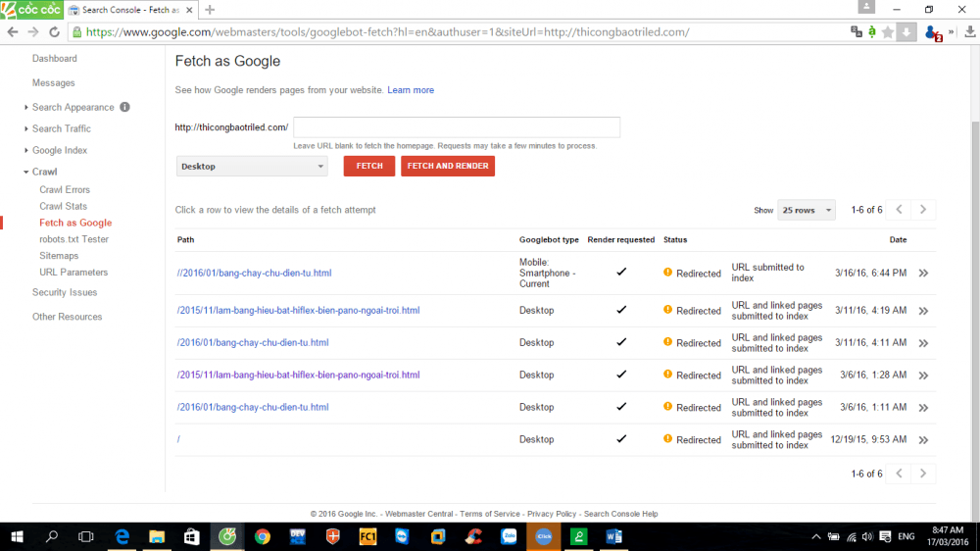The image size is (980, 551).
Task: Open root path '/' link
Action: [x=178, y=439]
